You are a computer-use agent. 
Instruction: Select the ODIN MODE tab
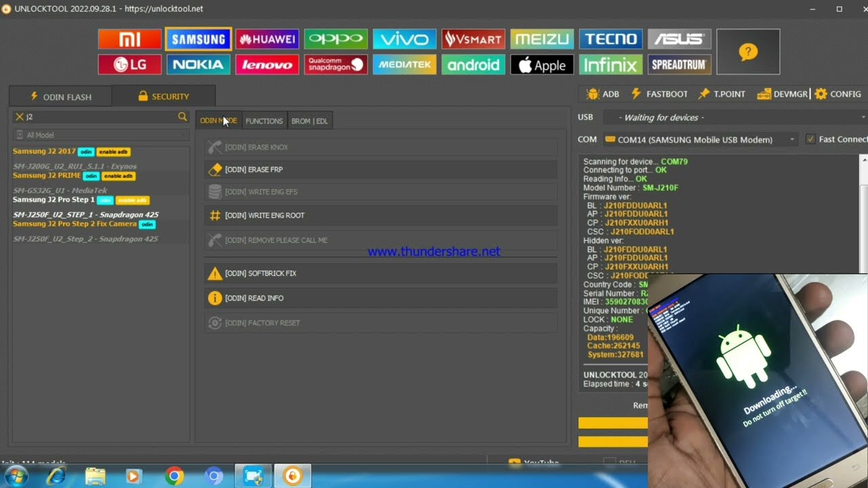218,121
